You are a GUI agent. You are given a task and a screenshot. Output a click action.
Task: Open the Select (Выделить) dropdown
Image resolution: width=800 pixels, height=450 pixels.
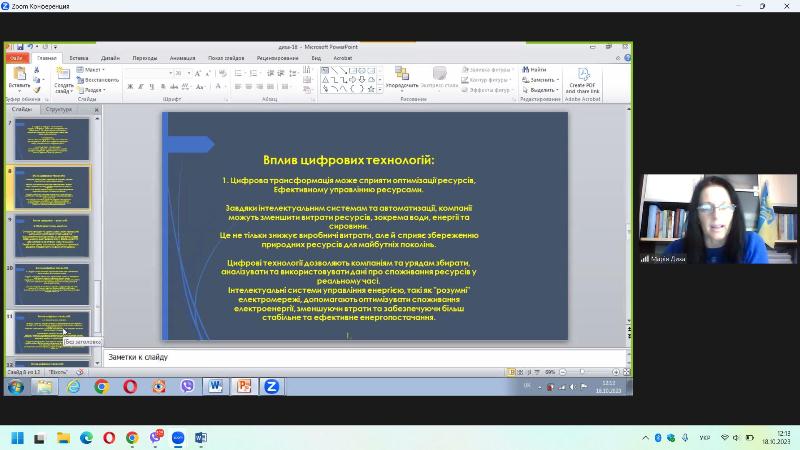point(542,89)
